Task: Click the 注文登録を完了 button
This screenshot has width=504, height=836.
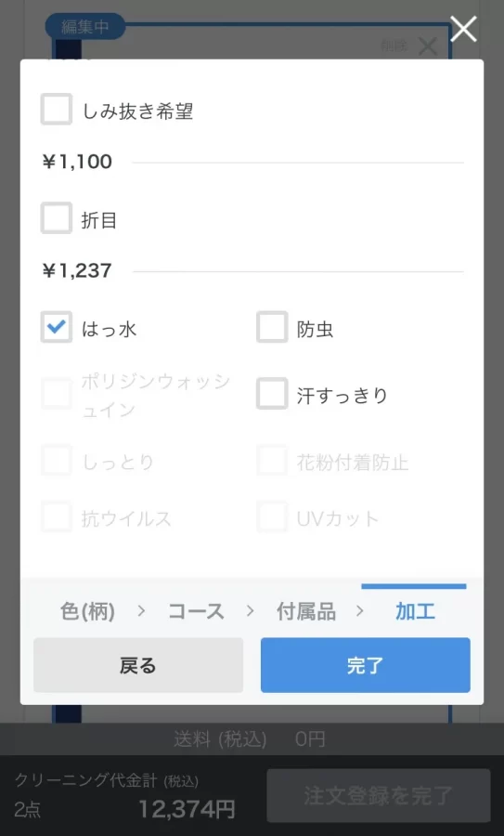Action: (379, 795)
